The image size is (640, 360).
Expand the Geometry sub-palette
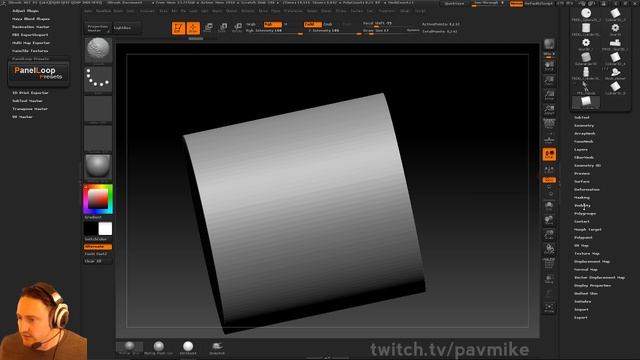(584, 126)
